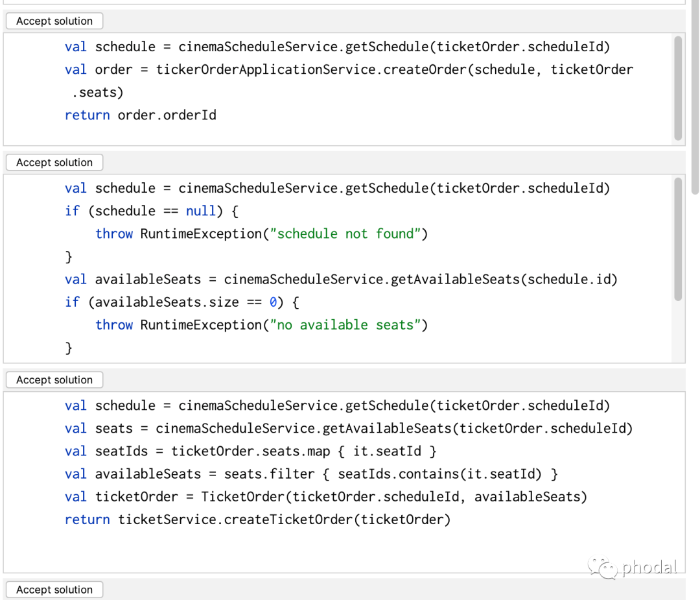Accept the solution throwing "schedule not found"

click(x=54, y=162)
